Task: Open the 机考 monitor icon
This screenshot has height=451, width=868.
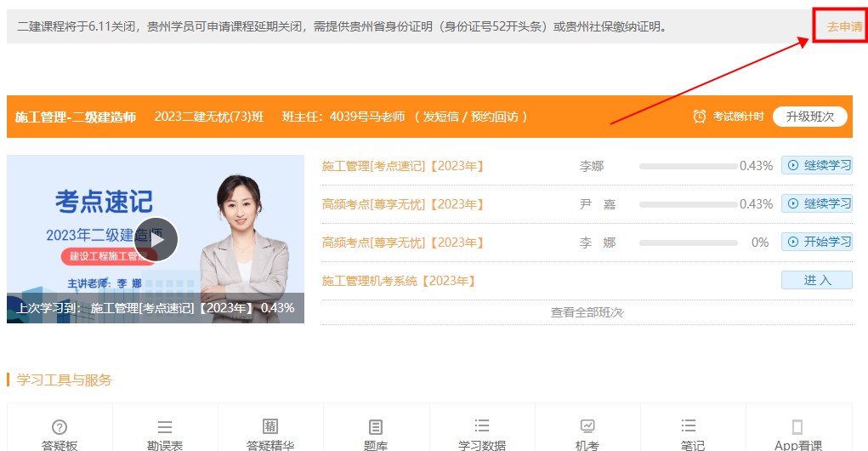Action: 587,426
